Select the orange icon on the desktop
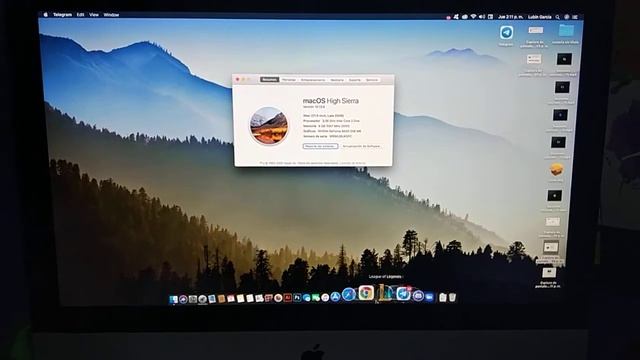 [x=556, y=170]
